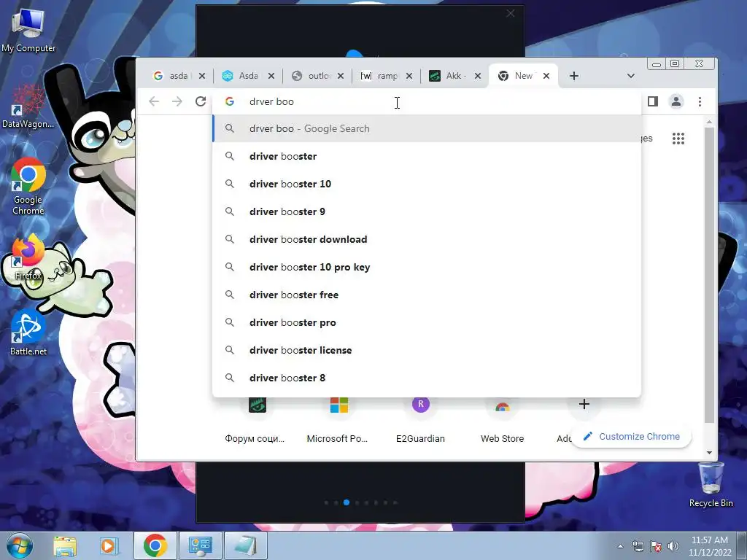Close the 'Akk -' tab
This screenshot has height=560, width=747.
[478, 76]
